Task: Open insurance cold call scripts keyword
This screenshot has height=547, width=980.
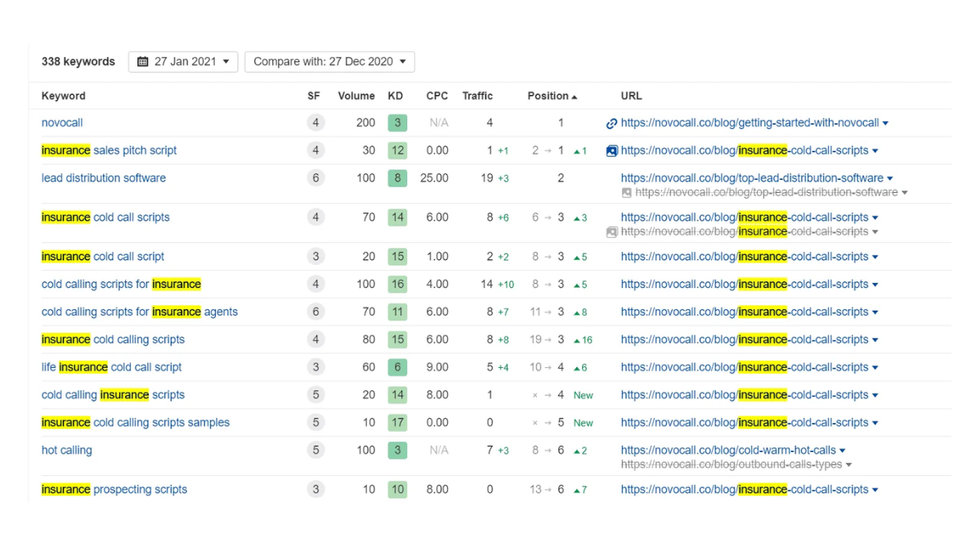Action: click(x=105, y=217)
